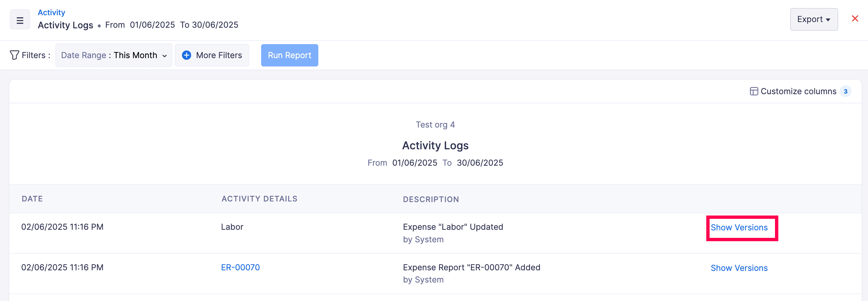The height and width of the screenshot is (301, 868).
Task: Click the DATE column header
Action: tap(32, 199)
